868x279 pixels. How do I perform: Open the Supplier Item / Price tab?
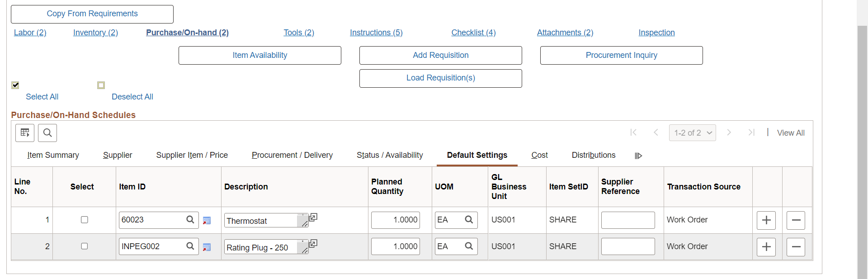coord(192,155)
